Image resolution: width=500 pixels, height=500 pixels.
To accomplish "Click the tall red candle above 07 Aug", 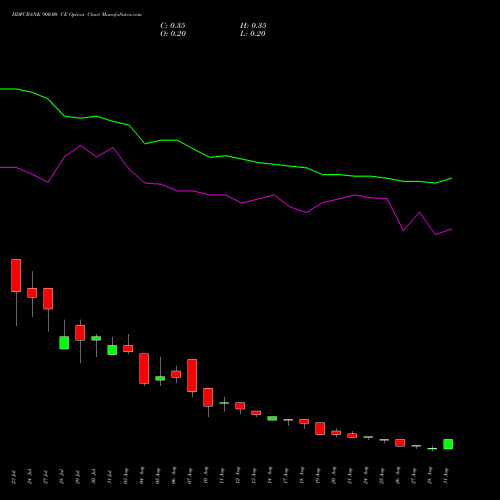I will pyautogui.click(x=192, y=375).
